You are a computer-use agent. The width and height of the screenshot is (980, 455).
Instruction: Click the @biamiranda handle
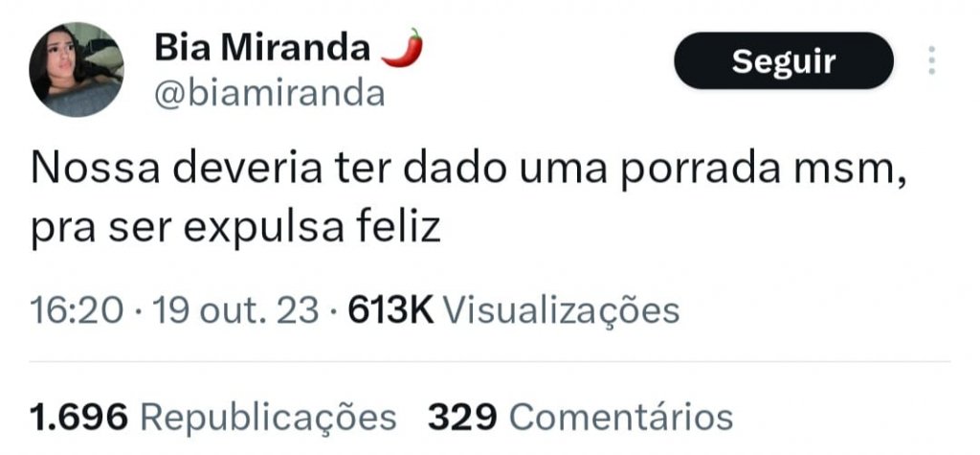click(x=269, y=95)
